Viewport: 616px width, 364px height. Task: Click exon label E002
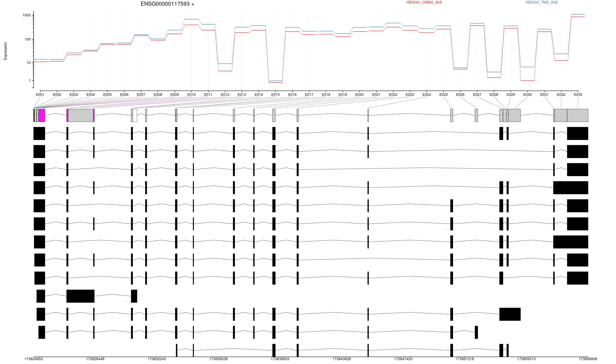(57, 95)
